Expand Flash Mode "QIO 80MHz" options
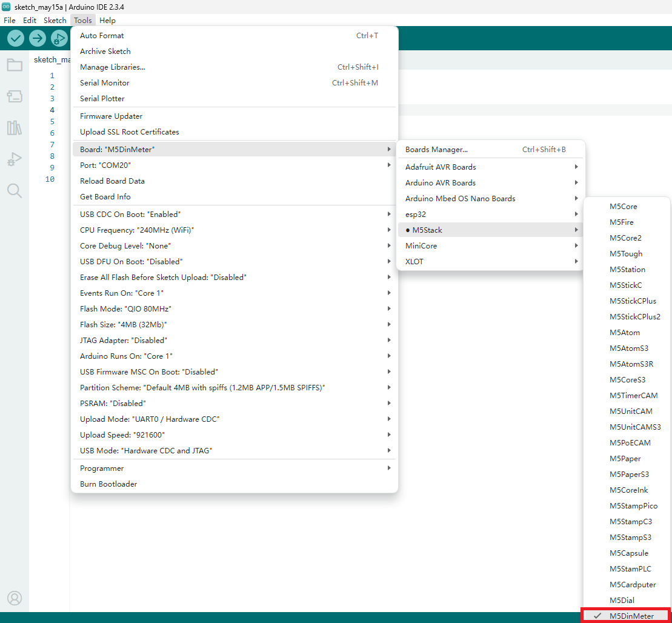The height and width of the screenshot is (623, 672). coord(235,308)
